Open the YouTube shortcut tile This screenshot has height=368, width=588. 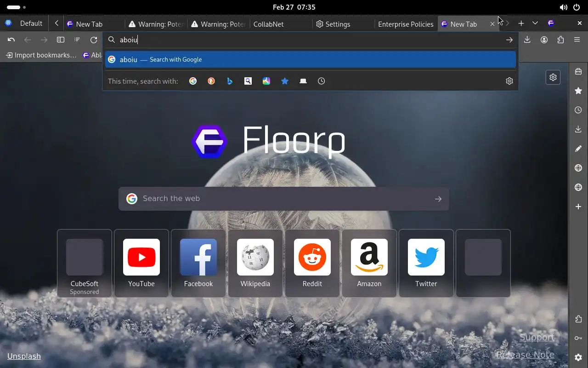pyautogui.click(x=141, y=263)
